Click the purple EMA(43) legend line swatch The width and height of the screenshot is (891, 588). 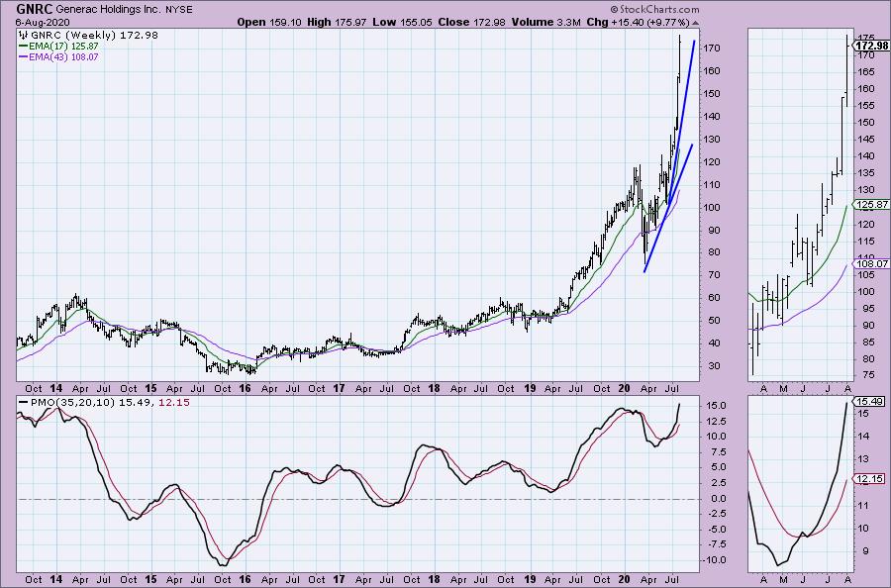pos(24,56)
